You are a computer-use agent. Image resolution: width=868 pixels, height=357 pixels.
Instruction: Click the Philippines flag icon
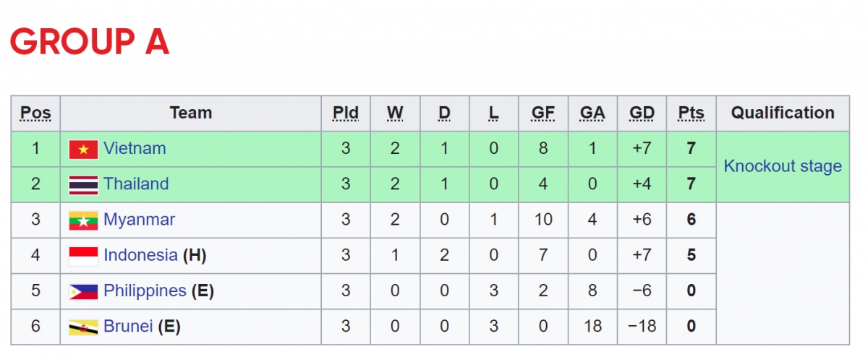83,292
